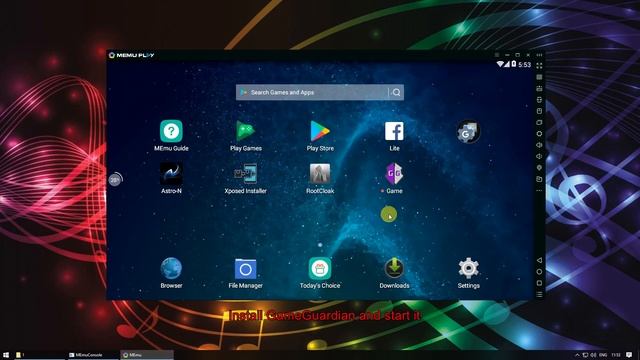The width and height of the screenshot is (640, 360).
Task: Open key mapping from the sidebar
Action: (x=539, y=77)
